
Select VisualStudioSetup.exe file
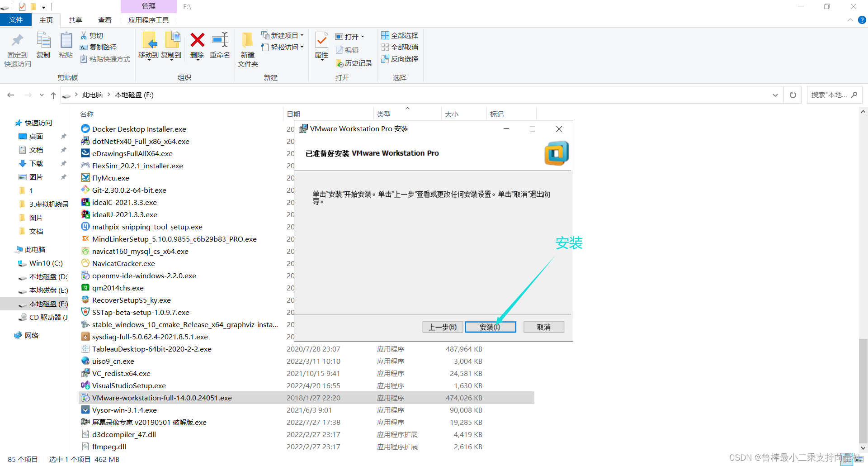[x=129, y=386]
